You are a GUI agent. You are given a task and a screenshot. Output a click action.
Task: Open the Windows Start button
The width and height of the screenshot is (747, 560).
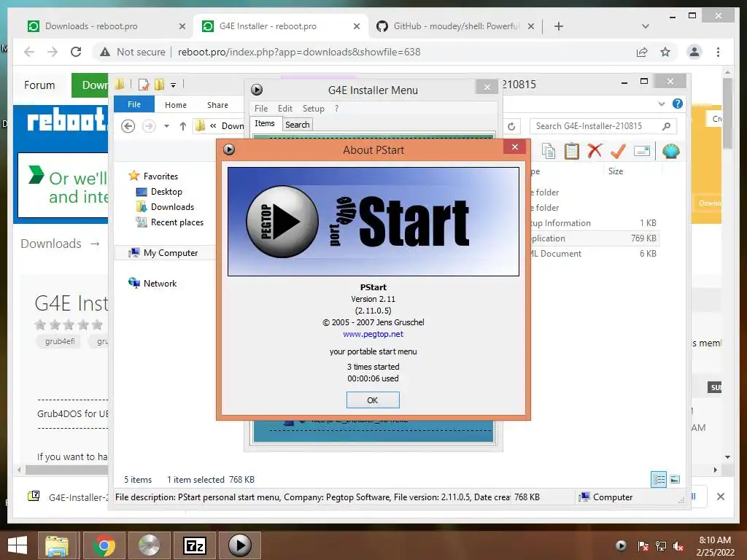tap(18, 545)
